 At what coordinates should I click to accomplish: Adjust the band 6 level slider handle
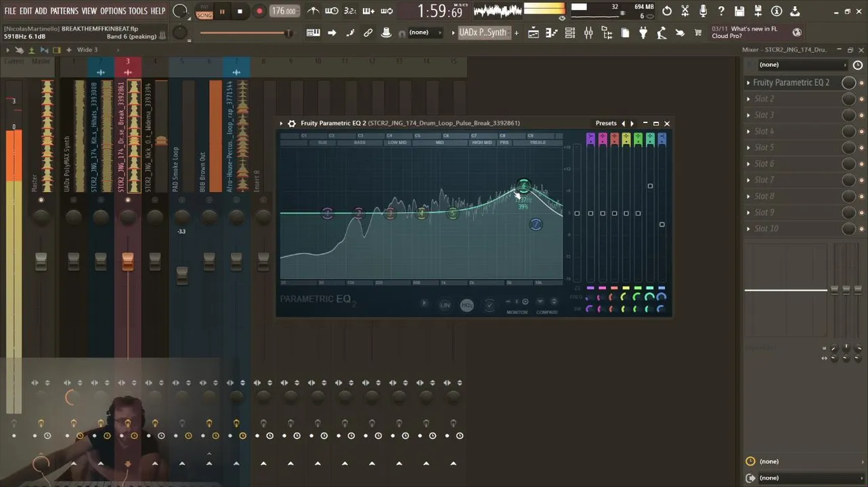[650, 186]
